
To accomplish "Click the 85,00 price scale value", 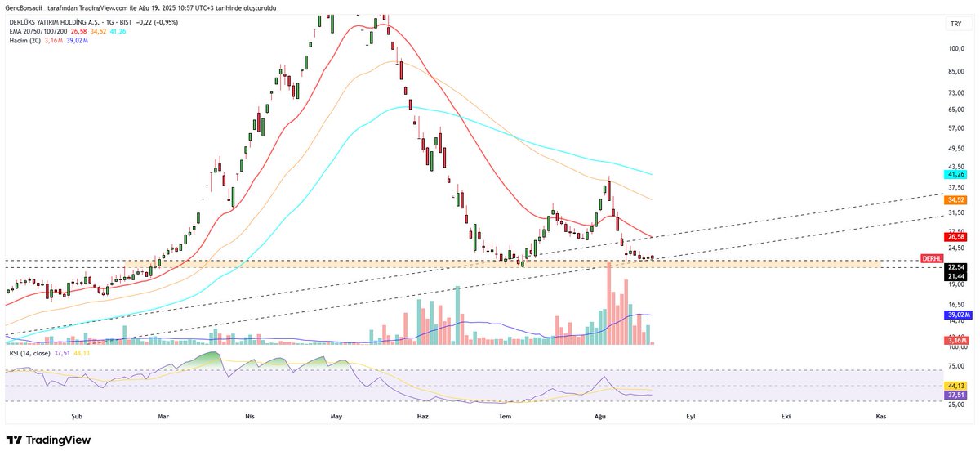I will point(957,71).
